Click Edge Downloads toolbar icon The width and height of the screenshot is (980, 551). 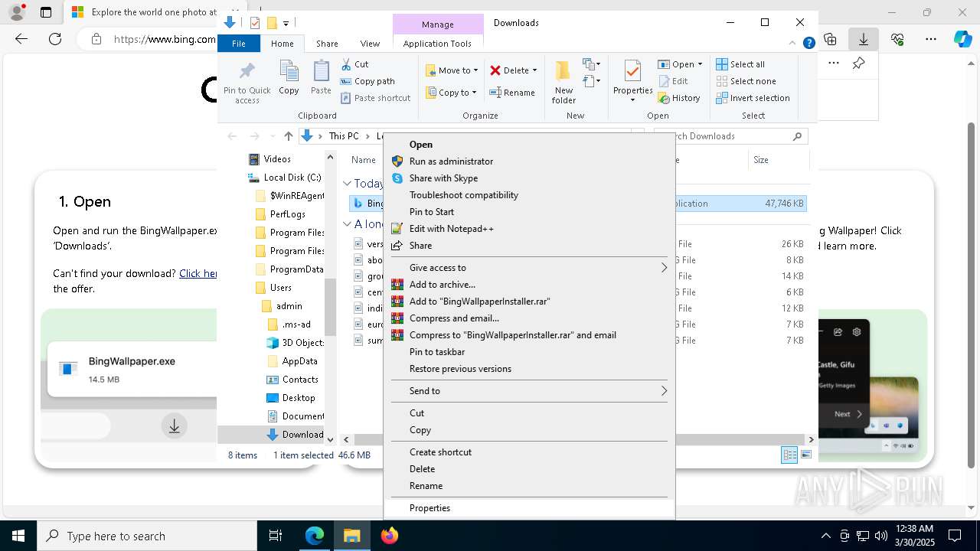(x=864, y=39)
